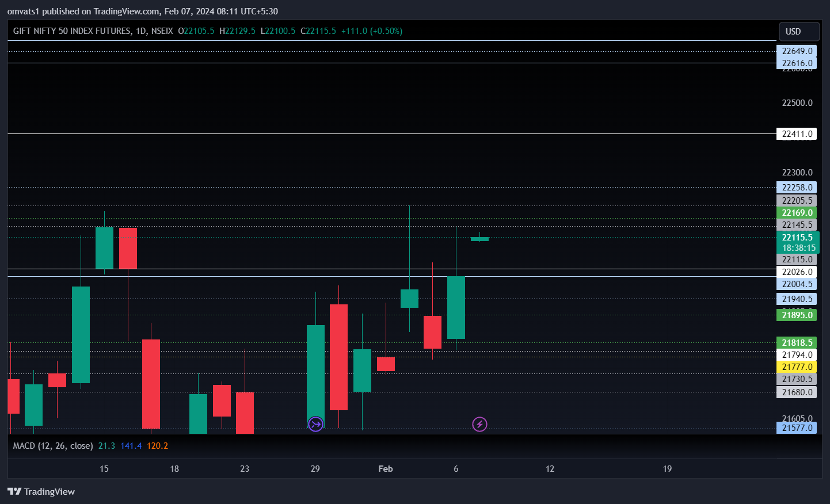This screenshot has width=830, height=504.
Task: Click the small green candle after Feb 6
Action: pyautogui.click(x=479, y=239)
